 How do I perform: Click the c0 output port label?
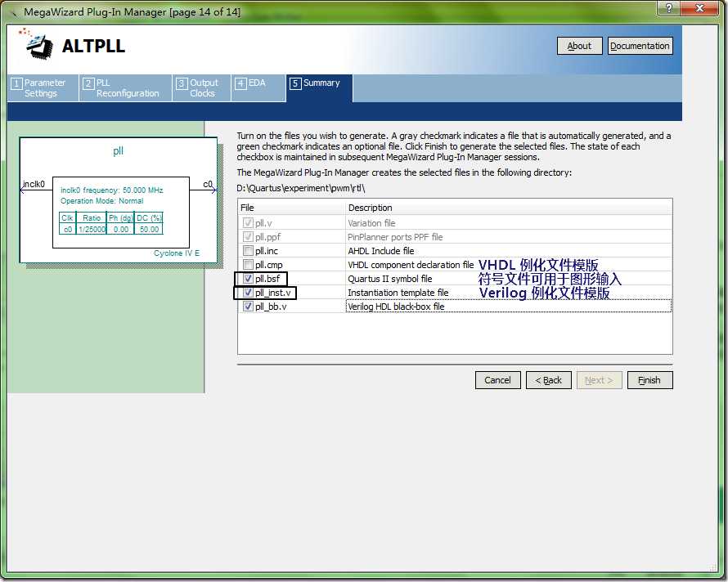pyautogui.click(x=208, y=184)
